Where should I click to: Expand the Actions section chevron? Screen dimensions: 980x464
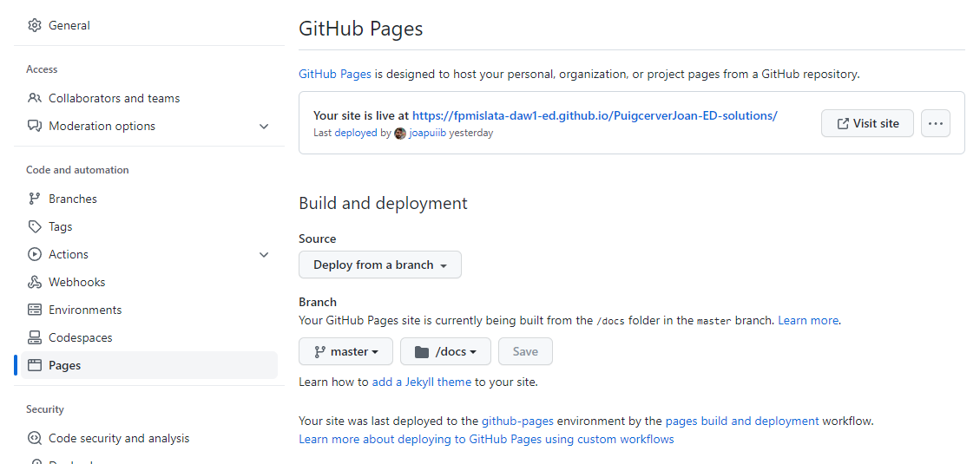(264, 254)
